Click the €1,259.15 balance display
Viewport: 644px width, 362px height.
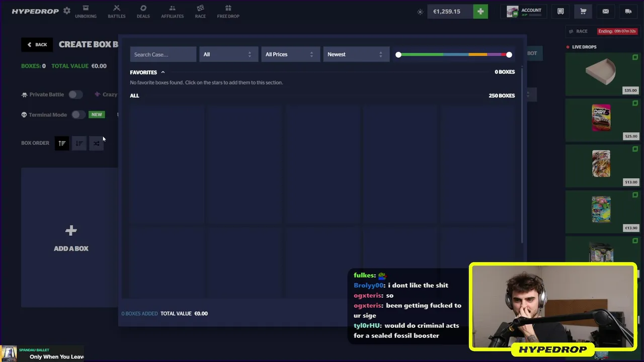pos(450,11)
